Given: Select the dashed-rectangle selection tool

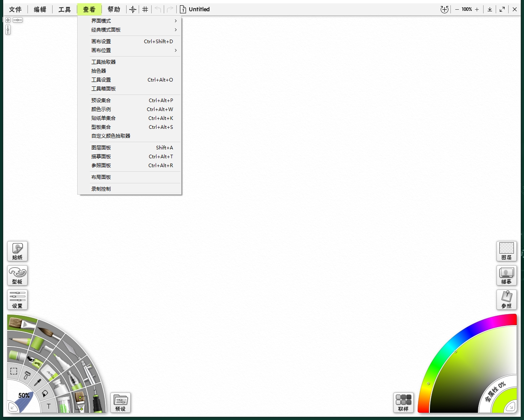Looking at the screenshot, I should tap(14, 371).
